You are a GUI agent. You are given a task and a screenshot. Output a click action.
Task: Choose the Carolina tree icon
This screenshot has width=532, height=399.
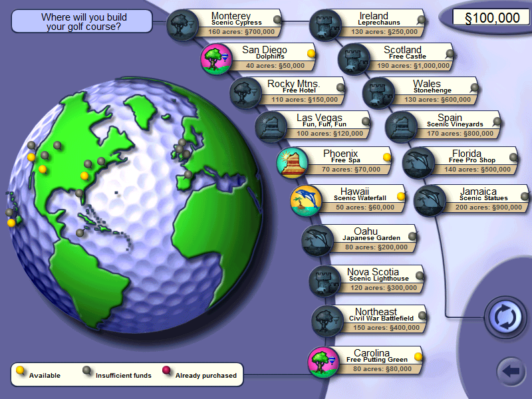click(x=324, y=362)
